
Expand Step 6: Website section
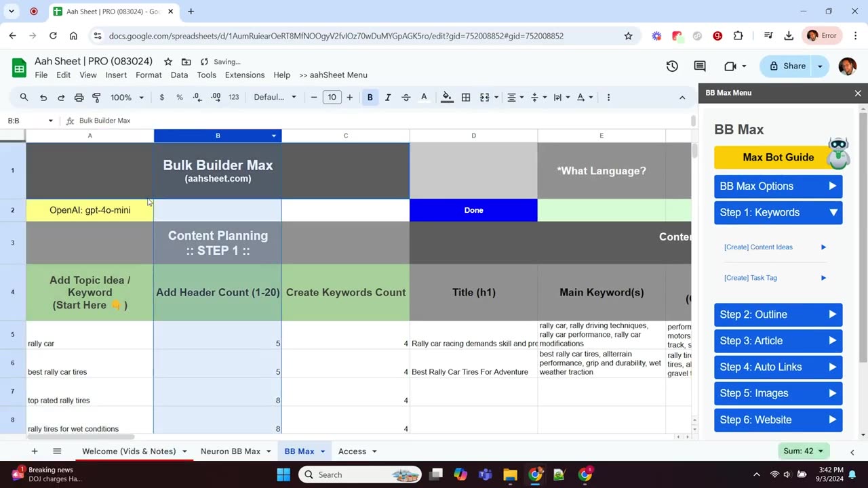click(x=778, y=420)
